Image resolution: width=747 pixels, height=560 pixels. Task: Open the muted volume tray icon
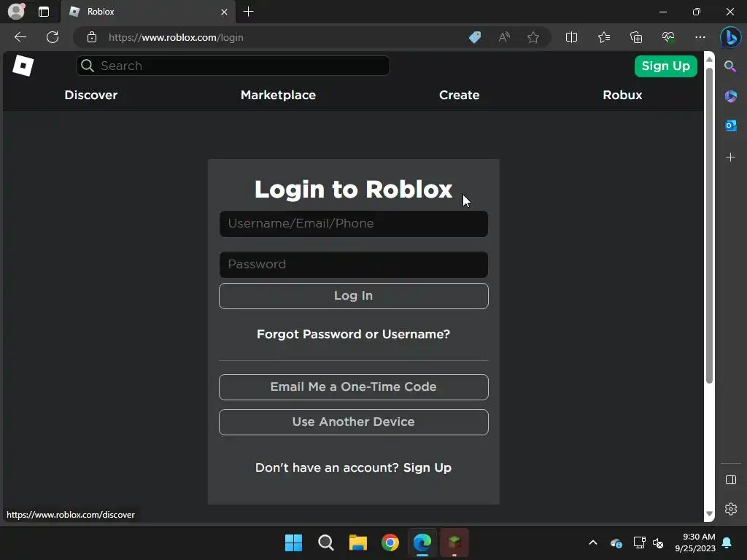click(x=658, y=542)
